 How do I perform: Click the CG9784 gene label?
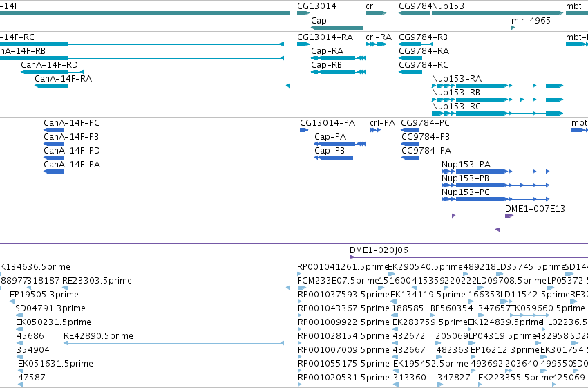pos(415,6)
